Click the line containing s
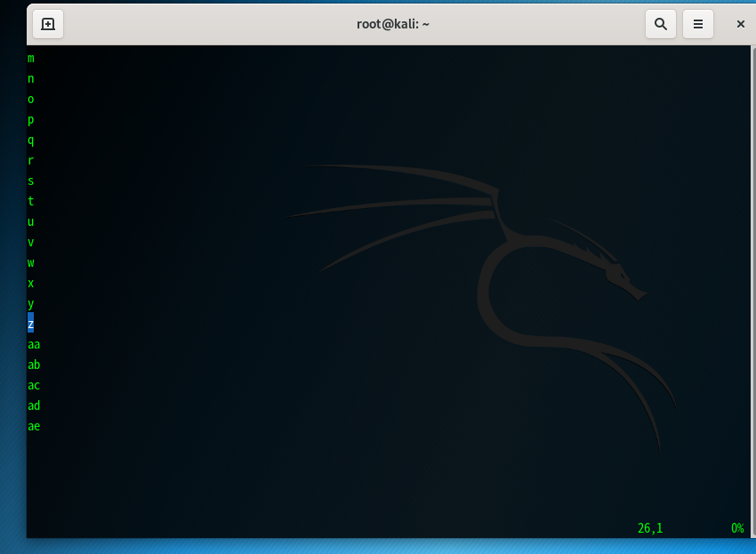 tap(31, 181)
